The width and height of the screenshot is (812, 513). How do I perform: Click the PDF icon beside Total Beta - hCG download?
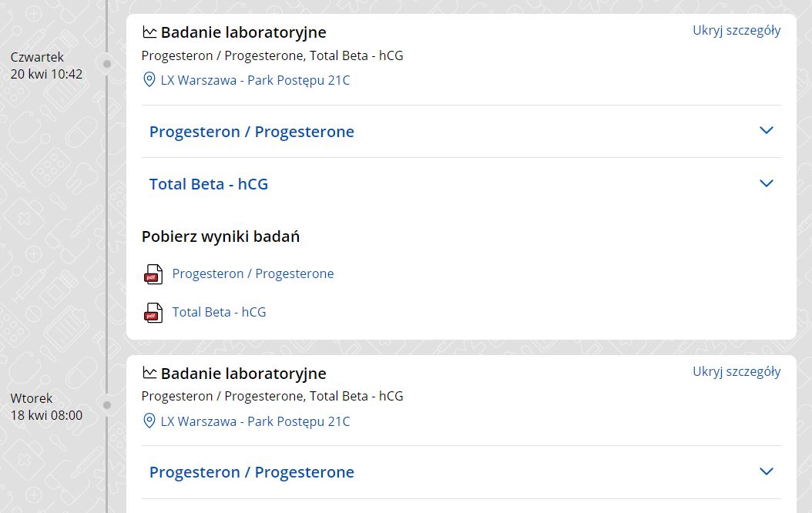(153, 313)
